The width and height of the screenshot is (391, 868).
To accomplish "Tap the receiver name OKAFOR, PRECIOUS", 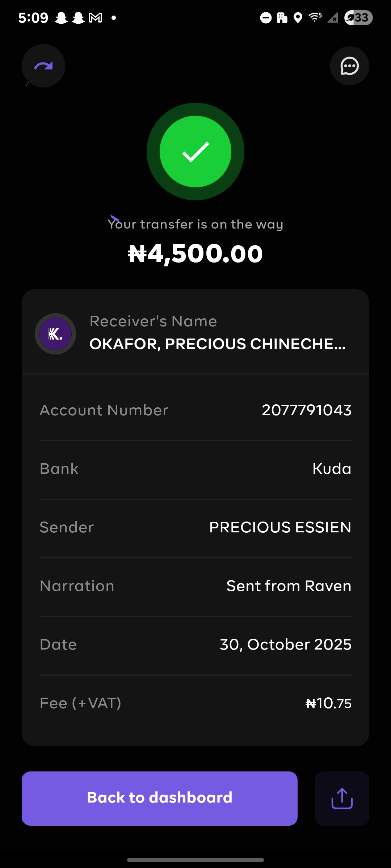I will [217, 344].
